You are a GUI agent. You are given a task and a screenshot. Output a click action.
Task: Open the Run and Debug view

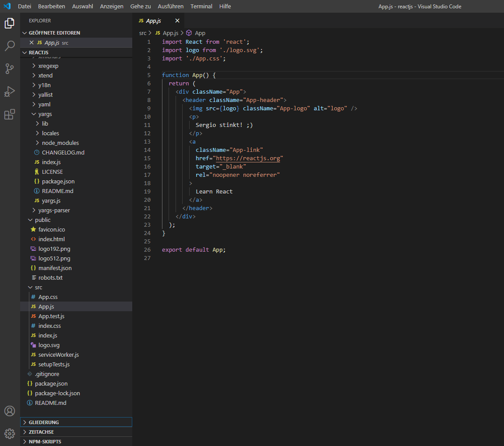10,91
